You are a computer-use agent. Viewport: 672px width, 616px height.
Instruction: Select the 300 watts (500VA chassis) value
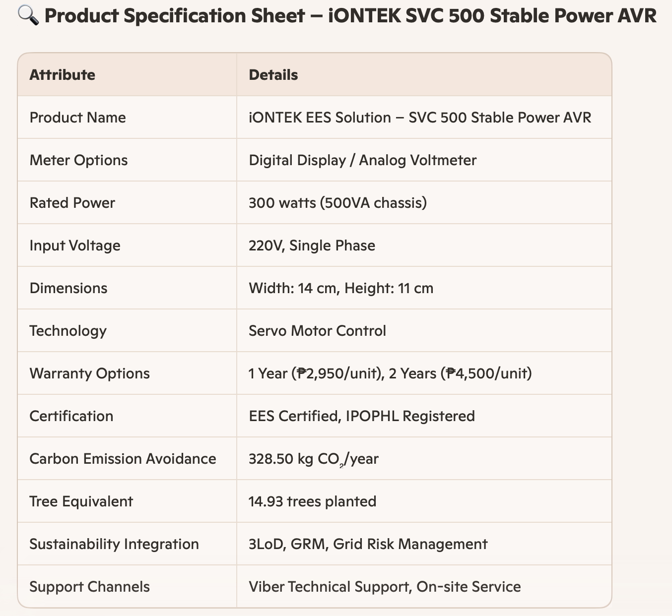[x=337, y=203]
